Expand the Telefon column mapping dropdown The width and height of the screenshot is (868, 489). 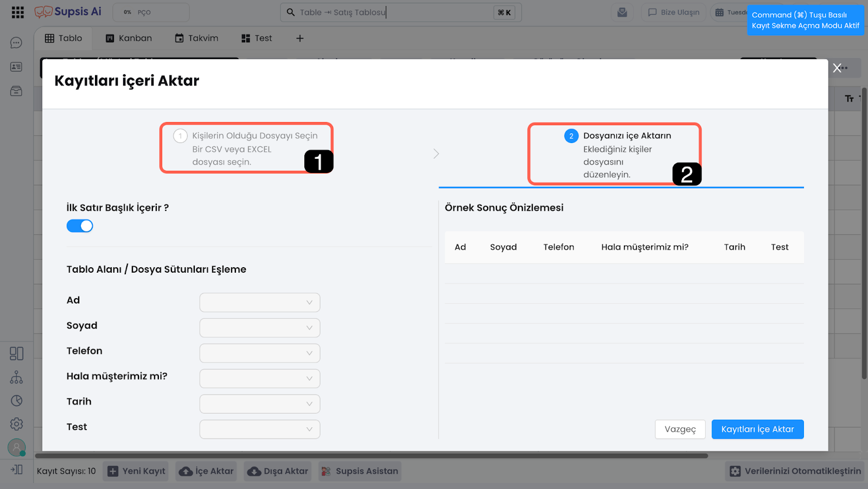[259, 353]
